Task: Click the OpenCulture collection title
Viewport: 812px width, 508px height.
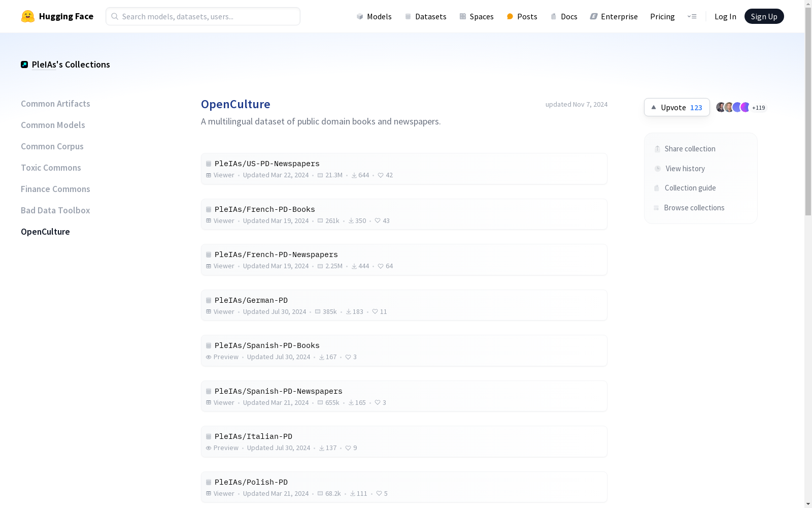Action: tap(235, 104)
